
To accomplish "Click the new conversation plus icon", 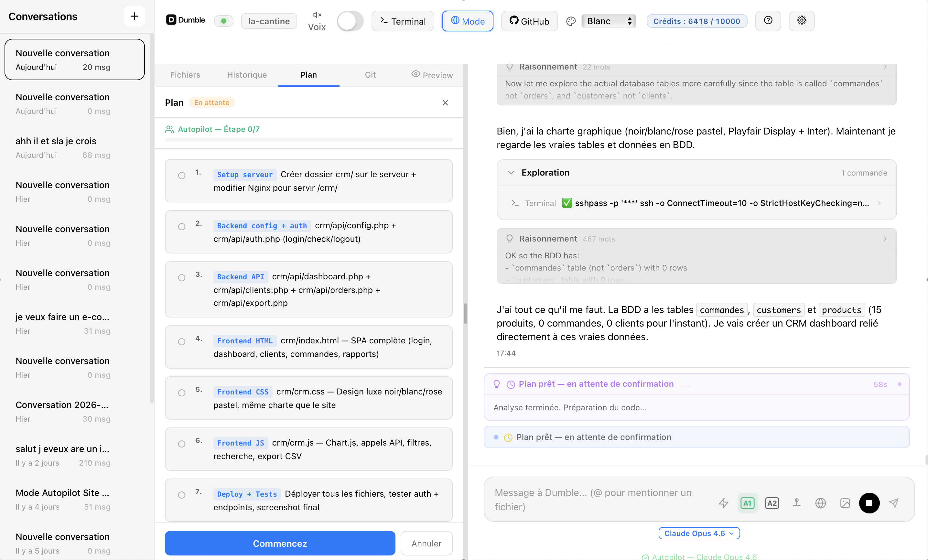I will click(x=134, y=16).
